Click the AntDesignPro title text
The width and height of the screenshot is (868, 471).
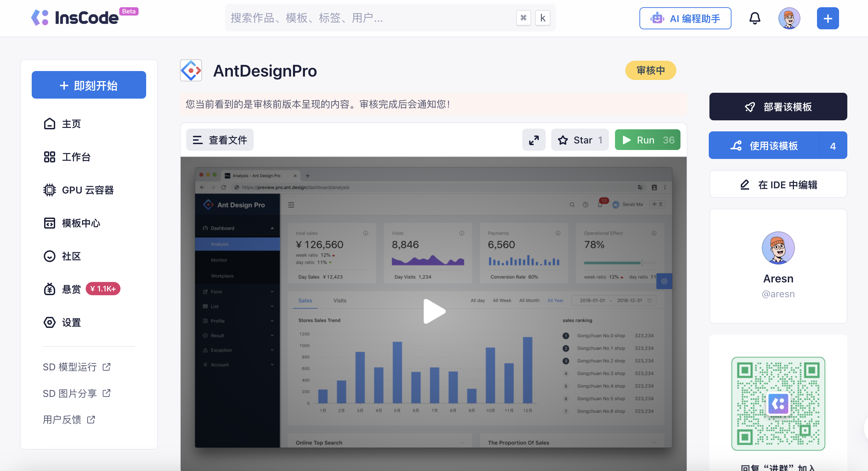(265, 71)
